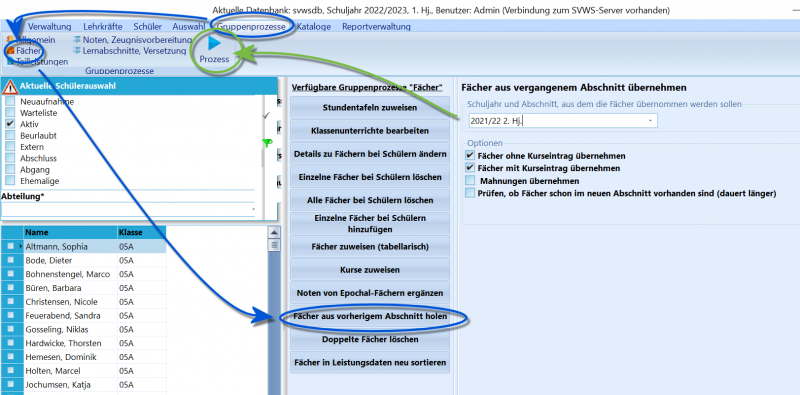
Task: Enable Prüfen, ob Fächer schon vorhanden sind
Action: (x=470, y=193)
